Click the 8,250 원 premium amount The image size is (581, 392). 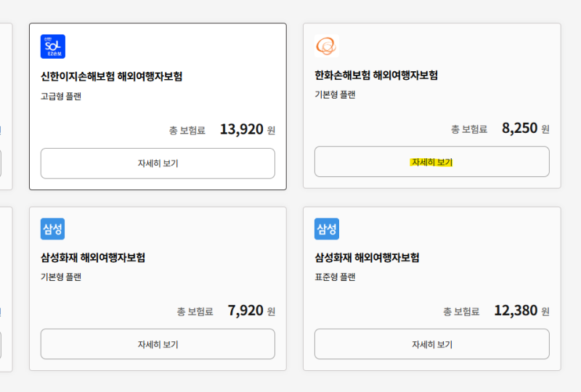pos(525,128)
